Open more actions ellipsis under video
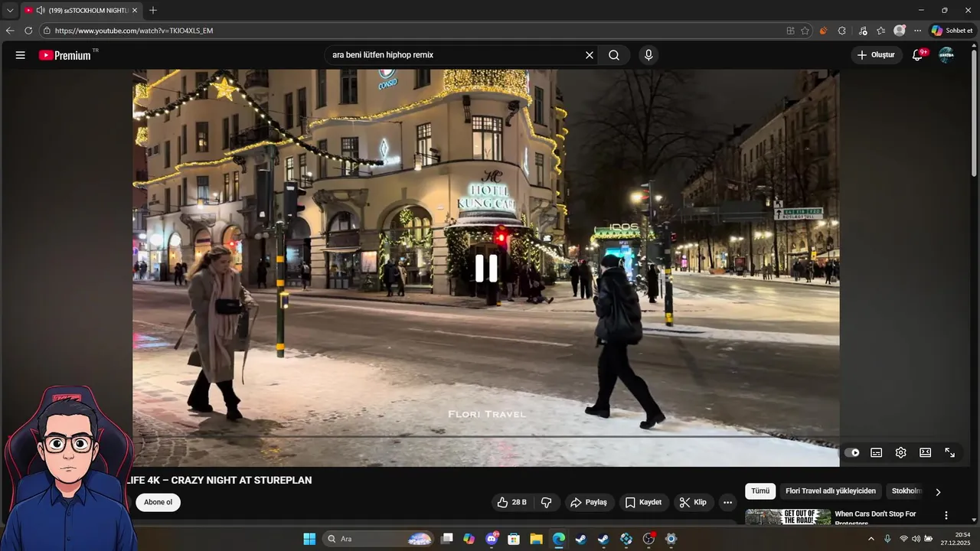 [x=727, y=502]
